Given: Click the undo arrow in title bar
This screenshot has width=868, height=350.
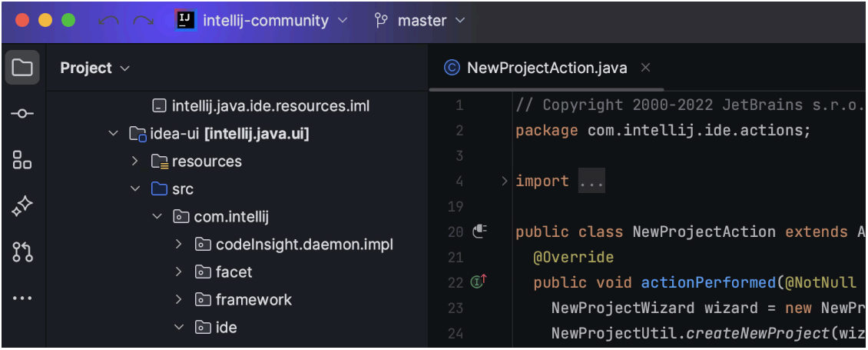Looking at the screenshot, I should coord(108,21).
